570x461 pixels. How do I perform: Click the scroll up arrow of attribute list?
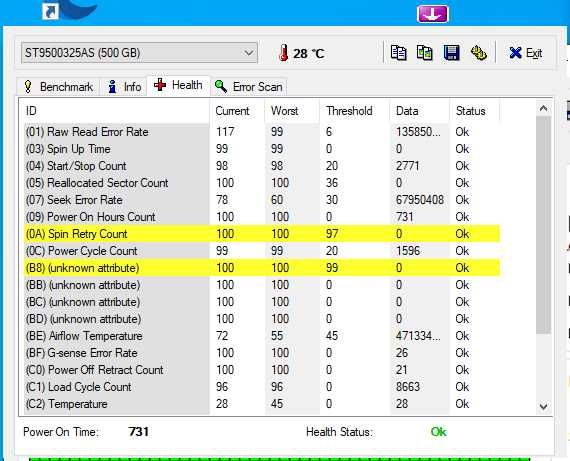(x=543, y=108)
